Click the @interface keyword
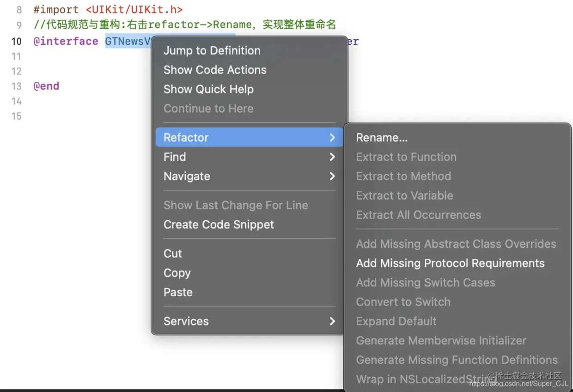This screenshot has width=573, height=392. click(x=66, y=41)
